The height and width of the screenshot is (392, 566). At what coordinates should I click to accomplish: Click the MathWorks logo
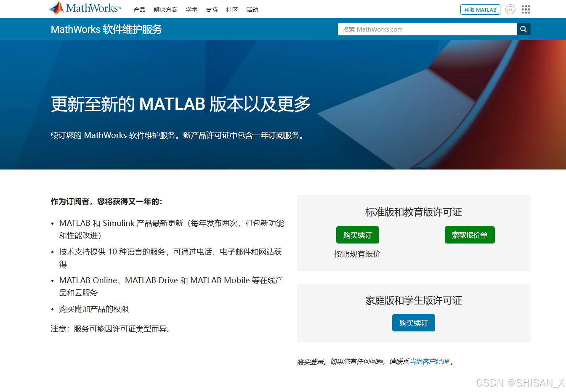coord(85,8)
